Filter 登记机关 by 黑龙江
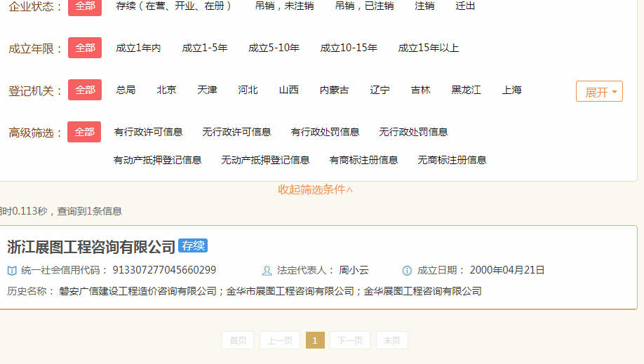Image resolution: width=644 pixels, height=364 pixels. tap(466, 90)
